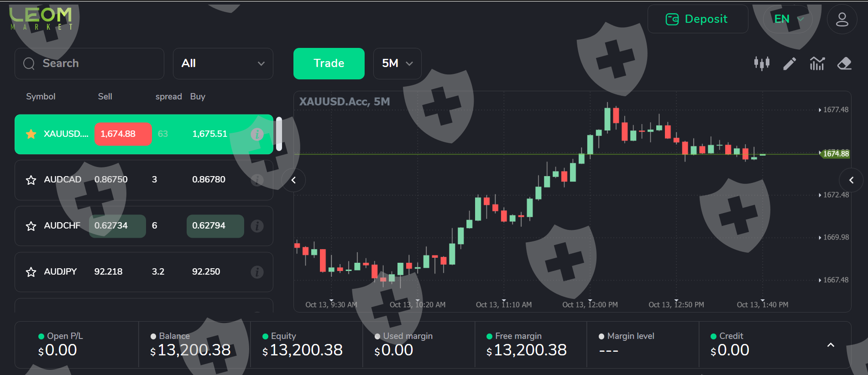The width and height of the screenshot is (868, 375).
Task: Click the info icon for AUDCHF
Action: (257, 226)
